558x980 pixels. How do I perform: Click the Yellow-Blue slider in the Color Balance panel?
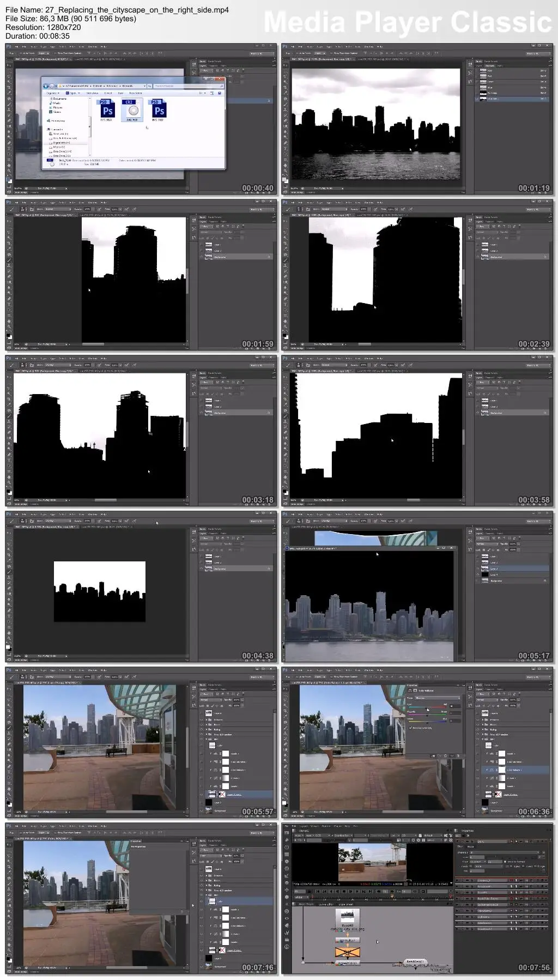[427, 722]
